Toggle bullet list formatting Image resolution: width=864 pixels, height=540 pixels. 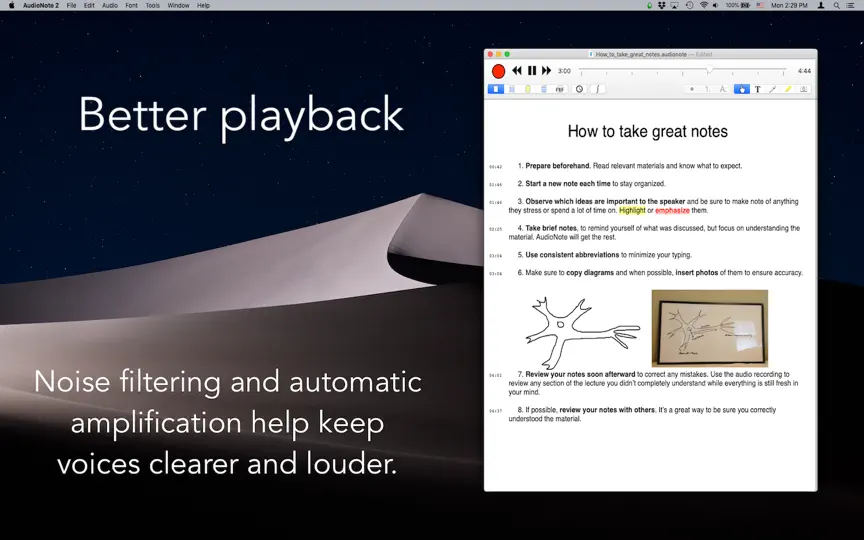tap(692, 89)
